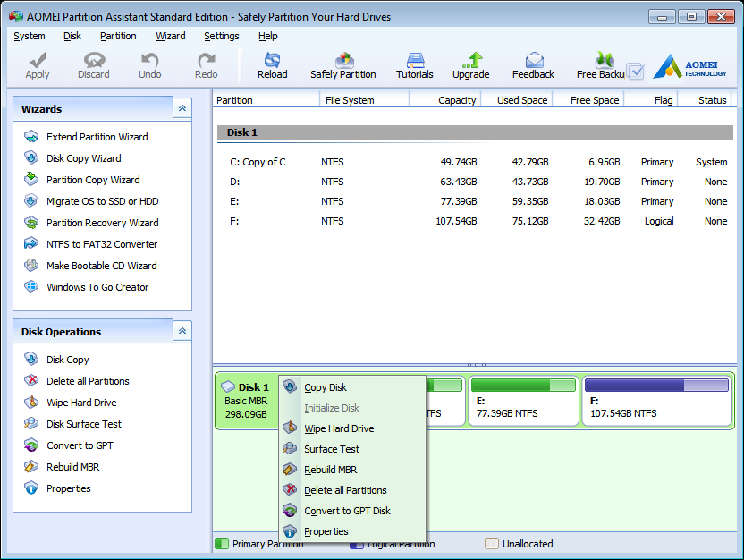Click Disk Copy icon in Disk Operations
The width and height of the screenshot is (744, 560).
pos(31,360)
